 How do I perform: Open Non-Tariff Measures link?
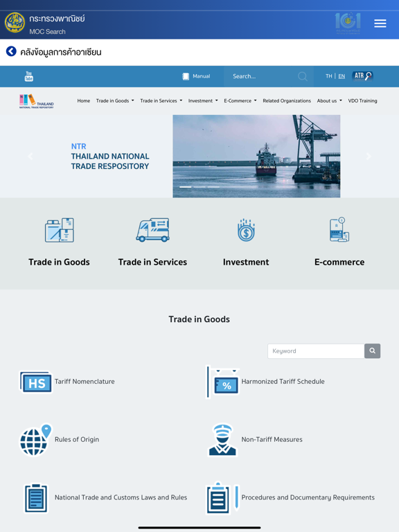[x=272, y=440]
